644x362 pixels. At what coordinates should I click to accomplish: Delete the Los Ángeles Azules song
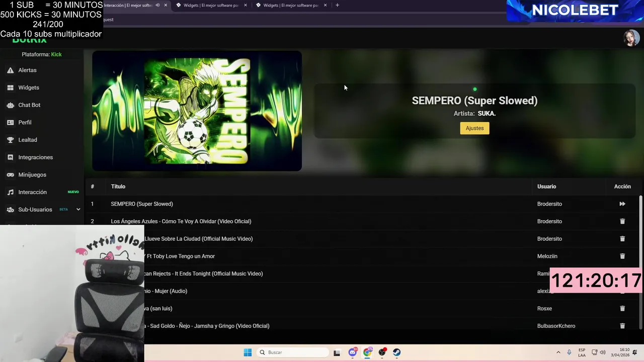(x=622, y=221)
